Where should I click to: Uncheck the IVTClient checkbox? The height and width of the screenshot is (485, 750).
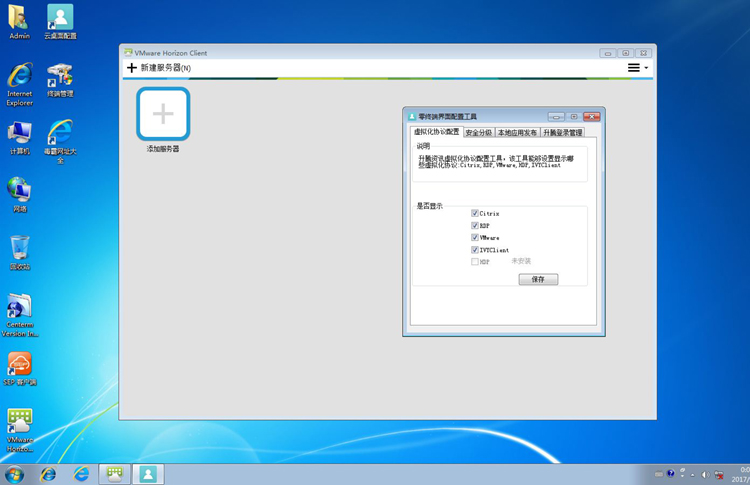[x=474, y=250]
